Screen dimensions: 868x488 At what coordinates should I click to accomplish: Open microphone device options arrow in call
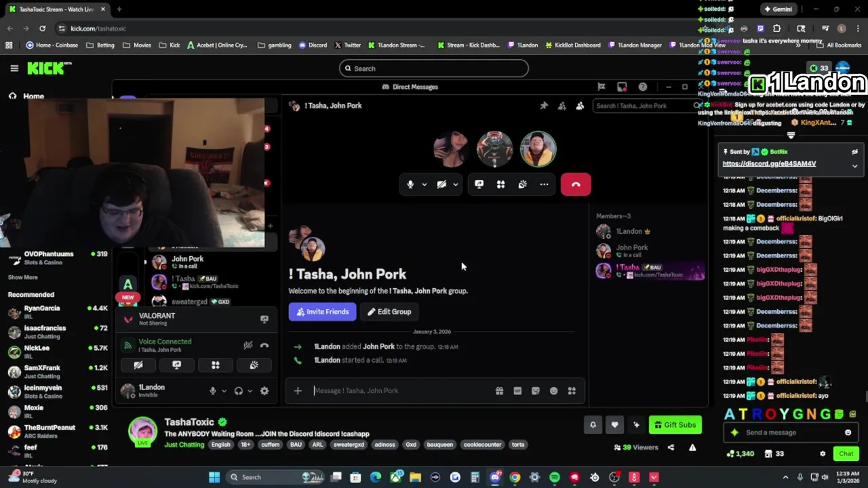click(x=425, y=184)
